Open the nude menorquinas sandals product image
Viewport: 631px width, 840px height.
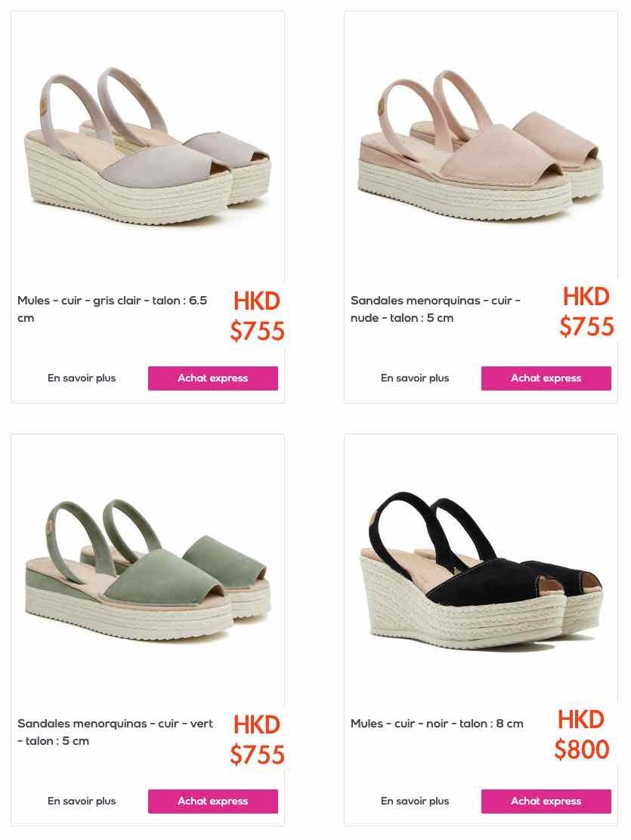481,144
